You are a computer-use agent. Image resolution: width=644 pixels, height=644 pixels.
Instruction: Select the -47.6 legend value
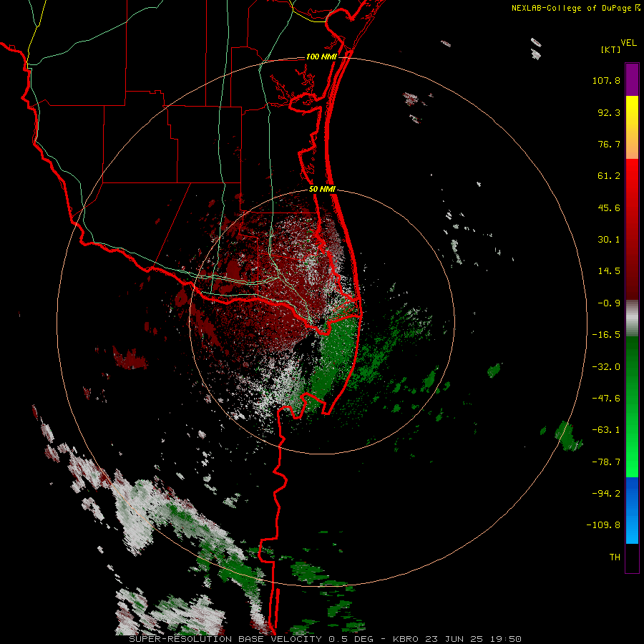pos(606,399)
